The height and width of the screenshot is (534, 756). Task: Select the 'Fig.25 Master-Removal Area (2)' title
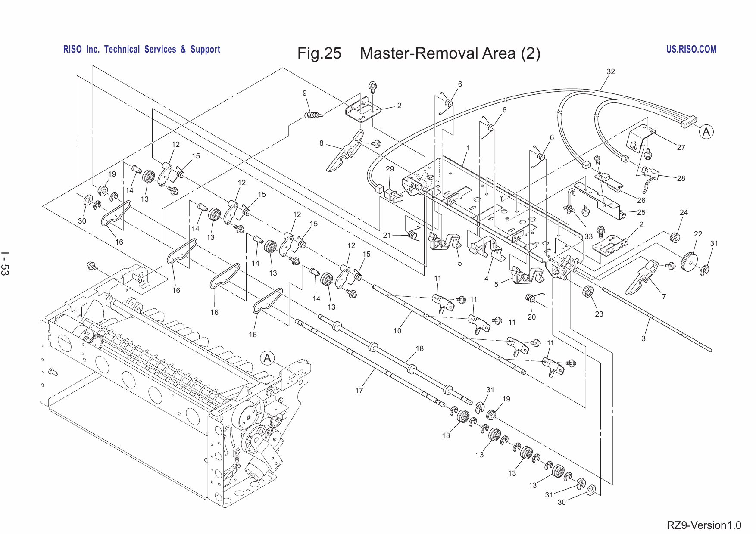pos(419,53)
